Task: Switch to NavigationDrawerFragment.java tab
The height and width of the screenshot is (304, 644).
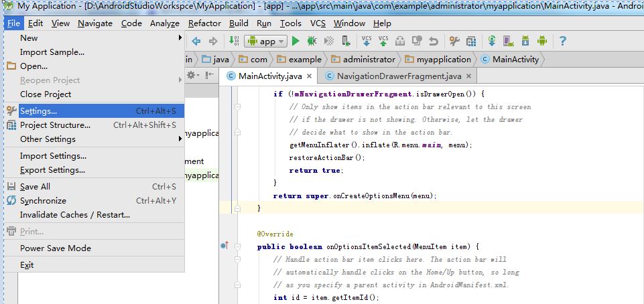Action: click(x=398, y=76)
